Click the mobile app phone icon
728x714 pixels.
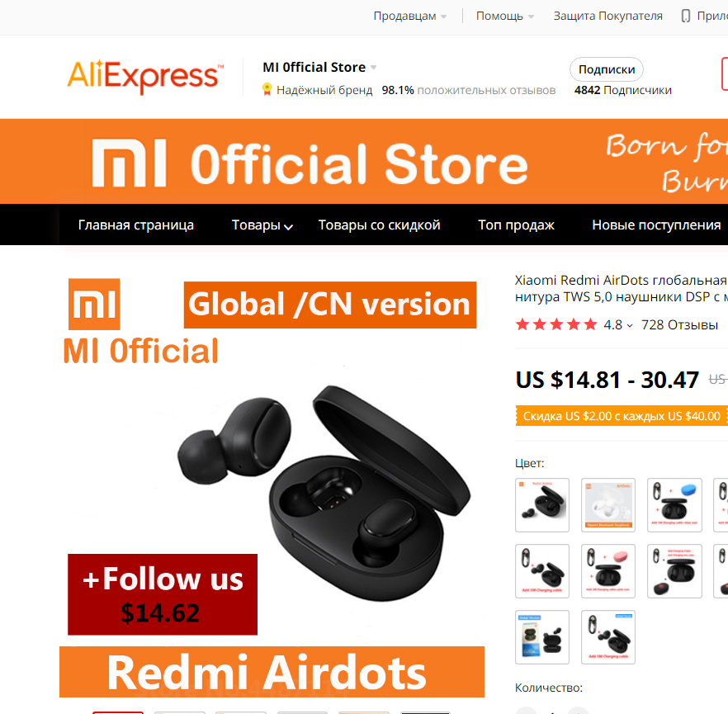(685, 16)
